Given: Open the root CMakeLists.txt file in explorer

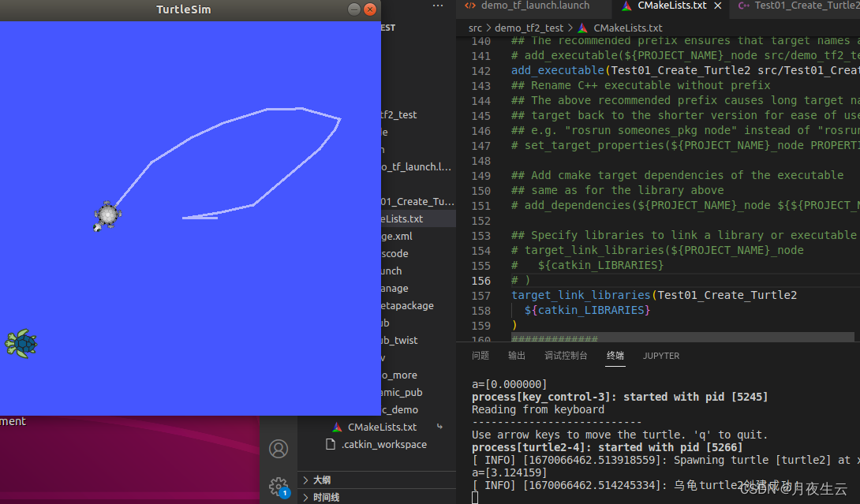Looking at the screenshot, I should click(383, 427).
